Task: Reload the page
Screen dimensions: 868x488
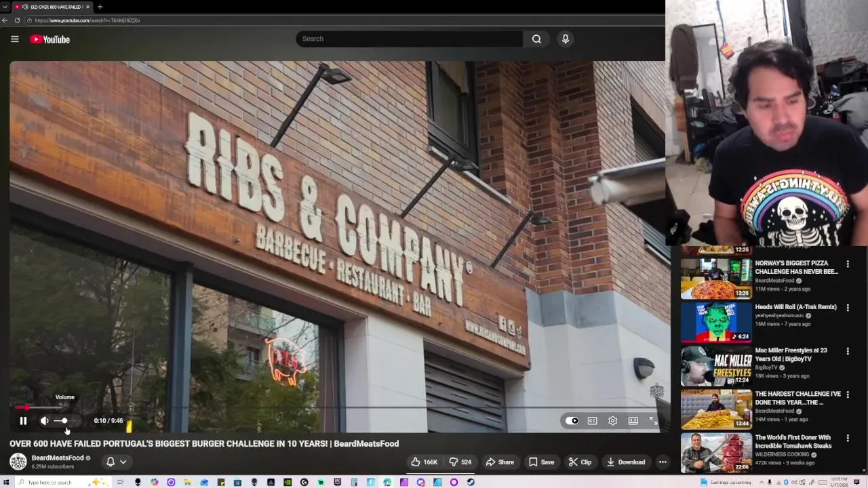Action: pos(16,20)
